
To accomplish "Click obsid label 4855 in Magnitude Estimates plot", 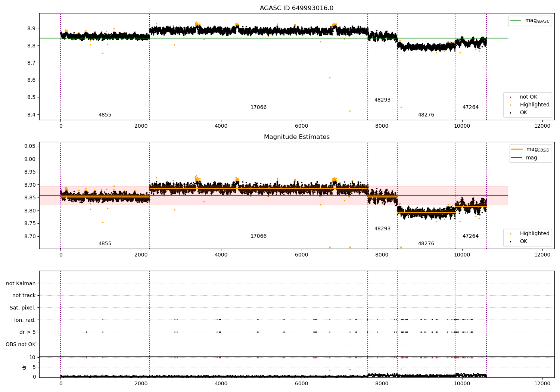I will [105, 244].
